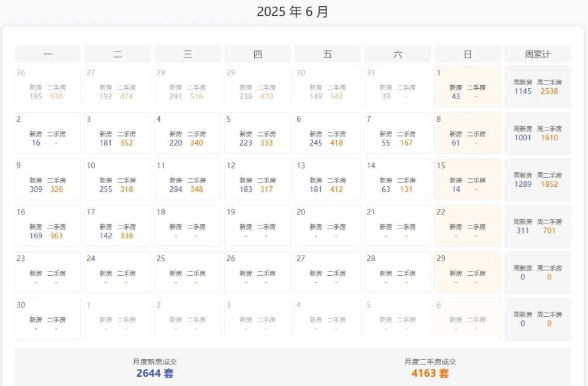588x386 pixels.
Task: Select June 13 in the calendar
Action: tap(327, 180)
